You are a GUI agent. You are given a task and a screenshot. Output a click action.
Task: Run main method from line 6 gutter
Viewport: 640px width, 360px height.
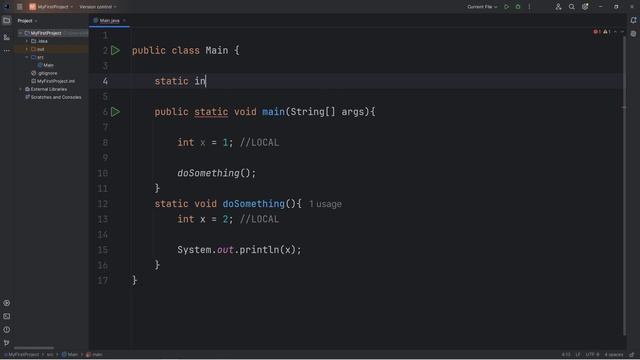pyautogui.click(x=116, y=111)
